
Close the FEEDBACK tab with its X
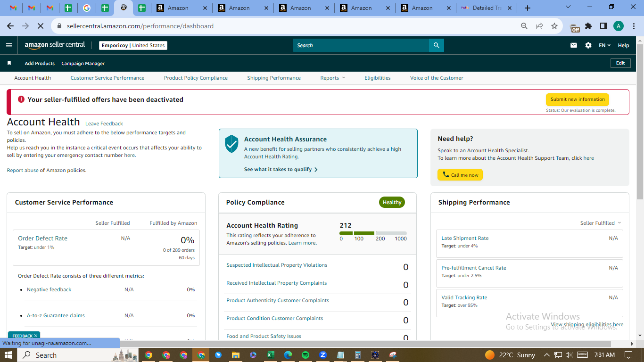36,336
